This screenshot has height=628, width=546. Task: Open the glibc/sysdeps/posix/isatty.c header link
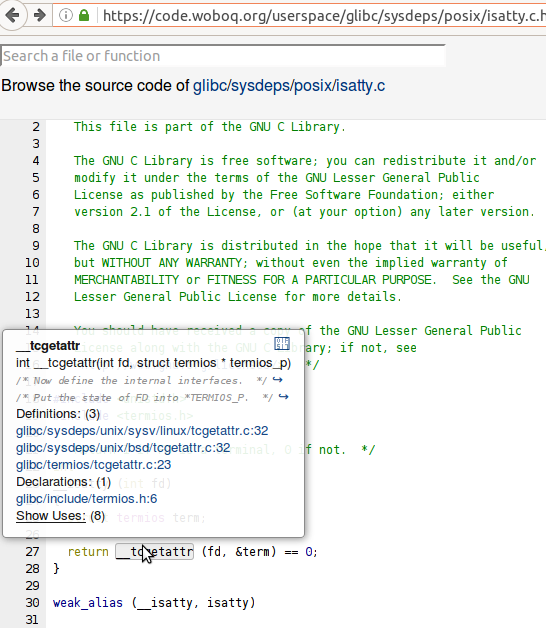coord(289,86)
